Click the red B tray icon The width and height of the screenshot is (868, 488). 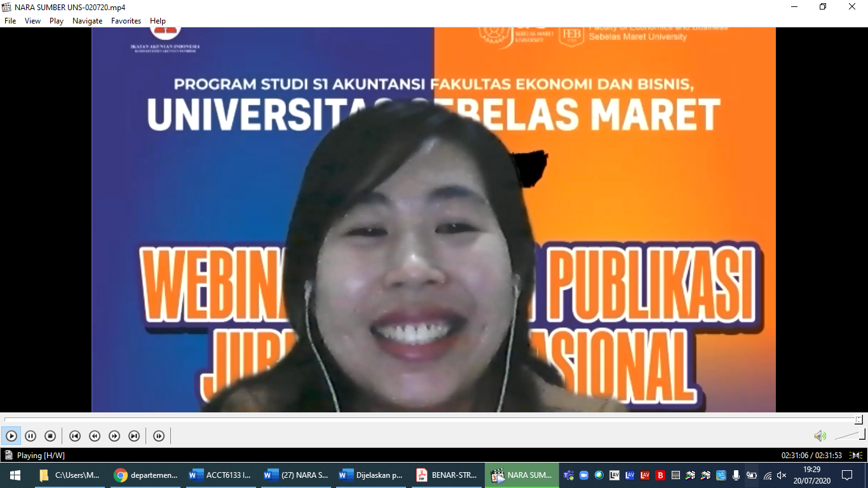pyautogui.click(x=660, y=475)
